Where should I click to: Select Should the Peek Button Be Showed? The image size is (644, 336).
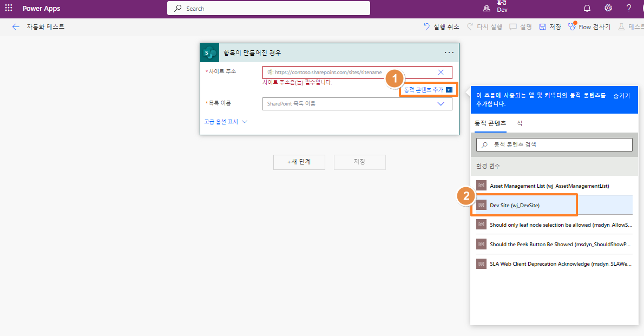[554, 244]
